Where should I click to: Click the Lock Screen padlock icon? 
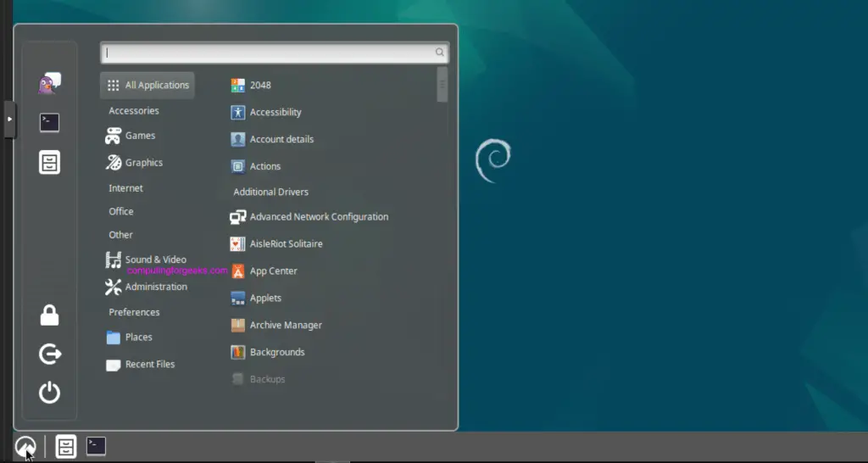pos(49,315)
